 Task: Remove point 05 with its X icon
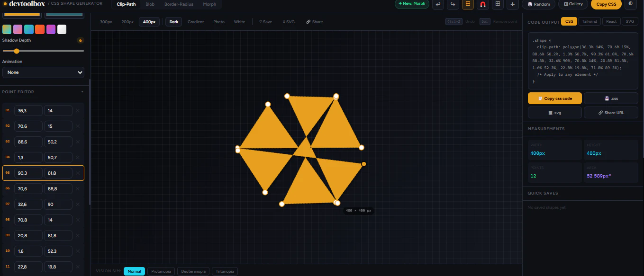pos(78,173)
